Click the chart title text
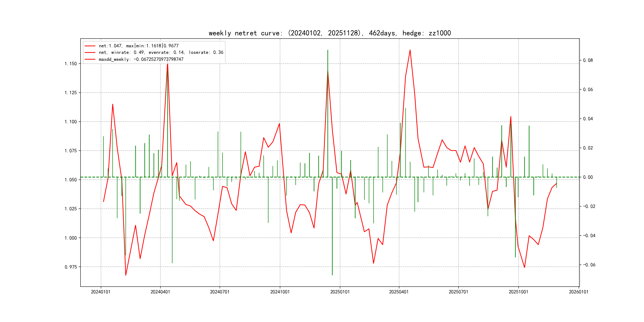Viewport: 644px width, 322px height. pos(330,33)
